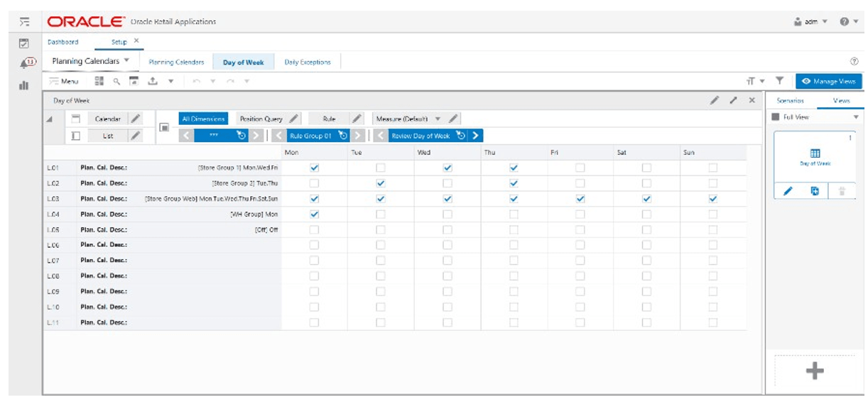Open the tasks checklist sidebar icon
This screenshot has width=868, height=402.
(23, 43)
